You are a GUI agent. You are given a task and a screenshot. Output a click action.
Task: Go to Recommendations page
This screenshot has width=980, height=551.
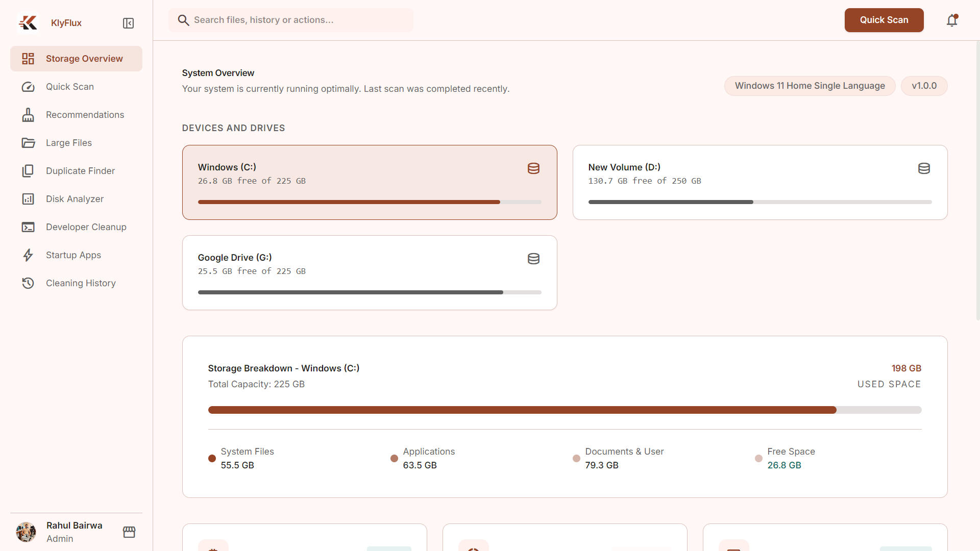tap(76, 115)
